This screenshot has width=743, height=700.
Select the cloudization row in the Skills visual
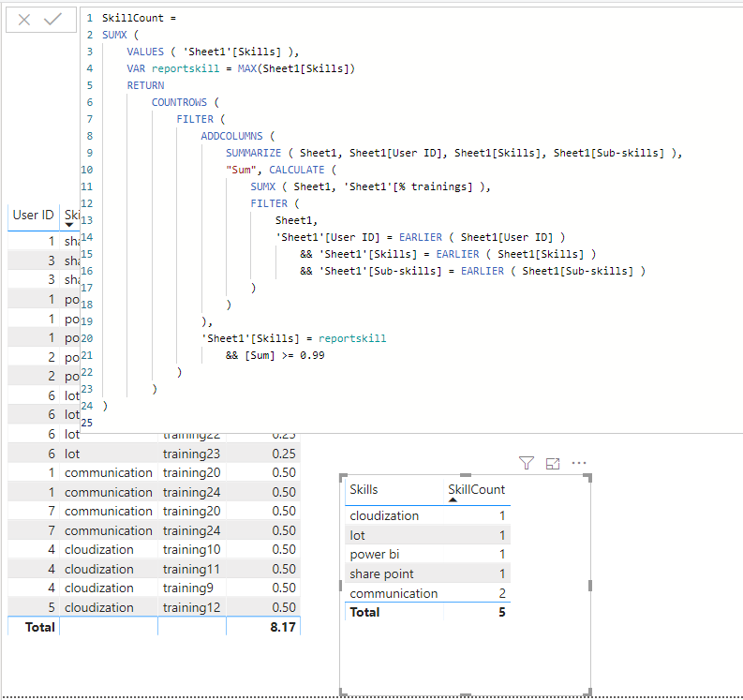tap(428, 515)
